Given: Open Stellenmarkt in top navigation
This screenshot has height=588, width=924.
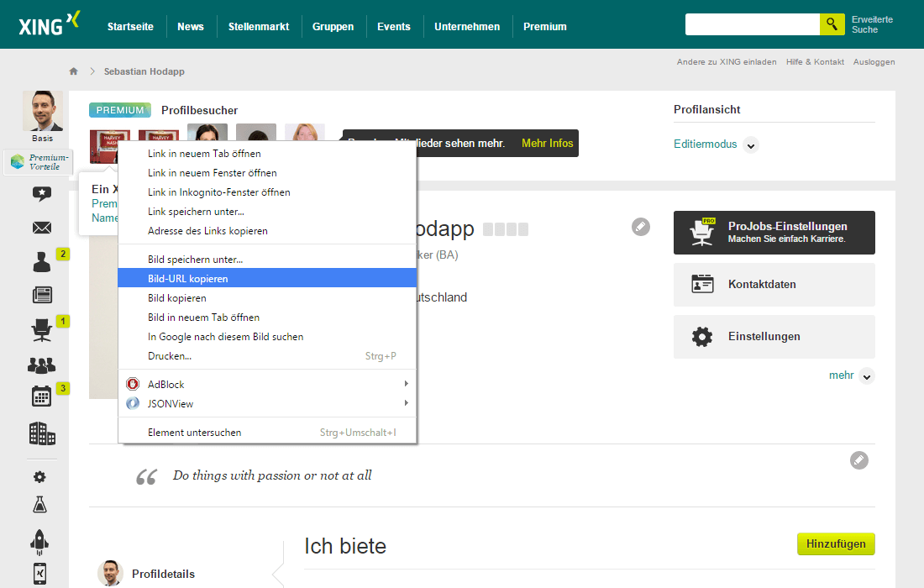Looking at the screenshot, I should (259, 27).
